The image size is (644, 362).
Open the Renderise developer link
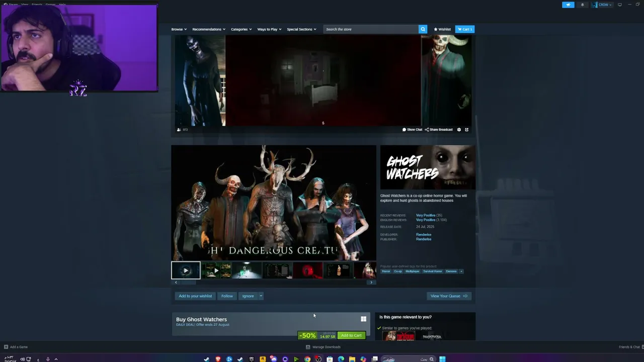coord(424,235)
